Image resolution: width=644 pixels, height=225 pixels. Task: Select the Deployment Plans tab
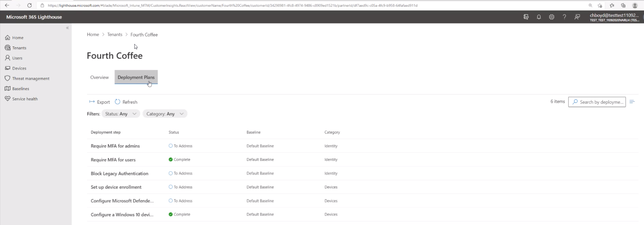coord(136,77)
